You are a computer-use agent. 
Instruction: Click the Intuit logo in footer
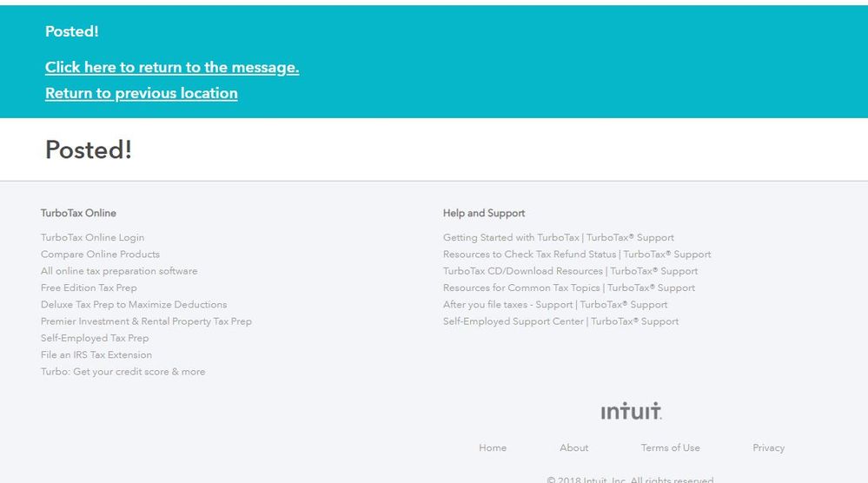(x=631, y=411)
